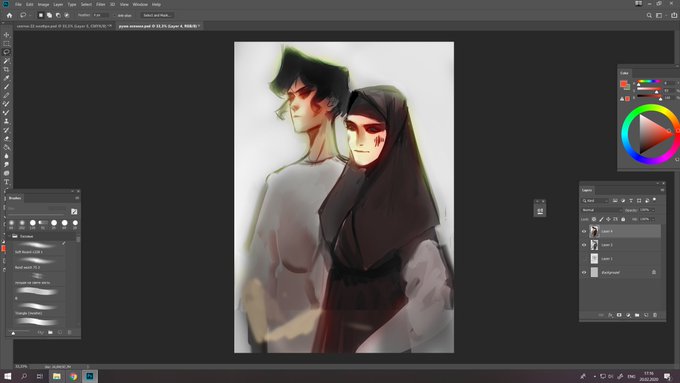Click the Select and Mask button
The width and height of the screenshot is (680, 383).
pyautogui.click(x=157, y=15)
